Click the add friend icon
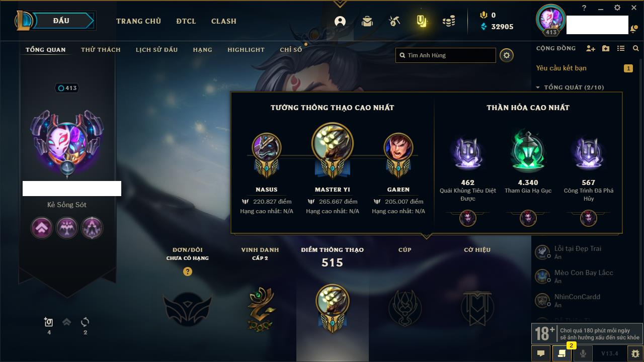The width and height of the screenshot is (644, 362). 591,48
